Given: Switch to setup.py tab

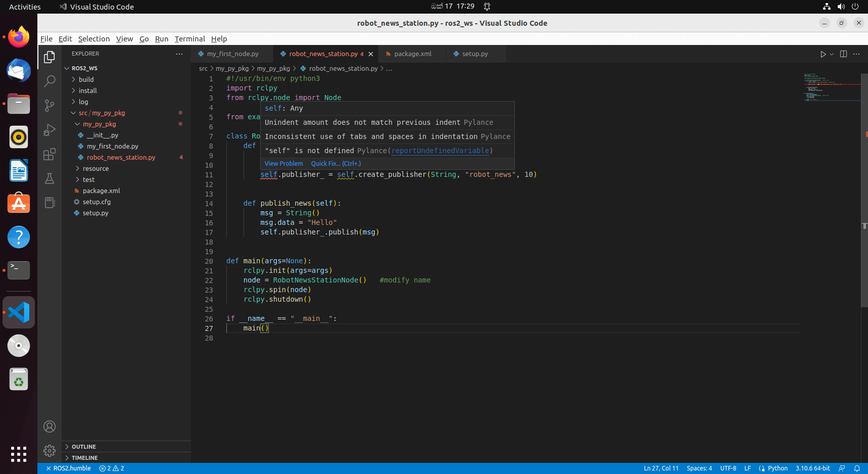Looking at the screenshot, I should click(475, 54).
